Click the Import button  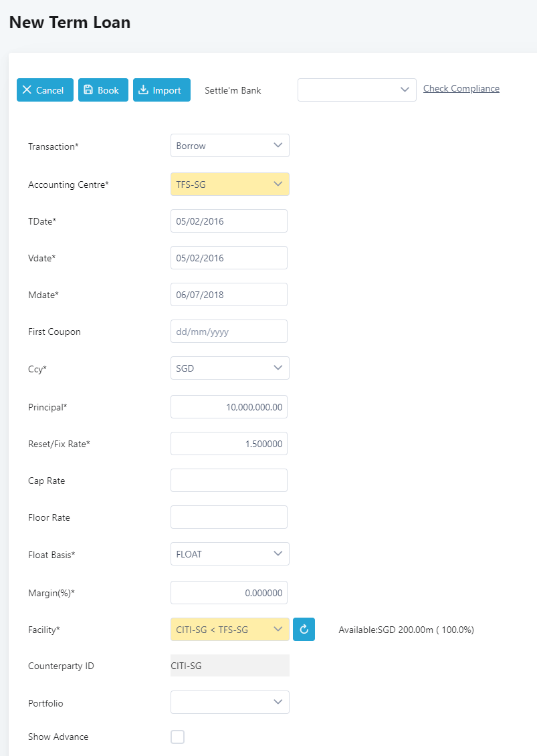(x=161, y=90)
